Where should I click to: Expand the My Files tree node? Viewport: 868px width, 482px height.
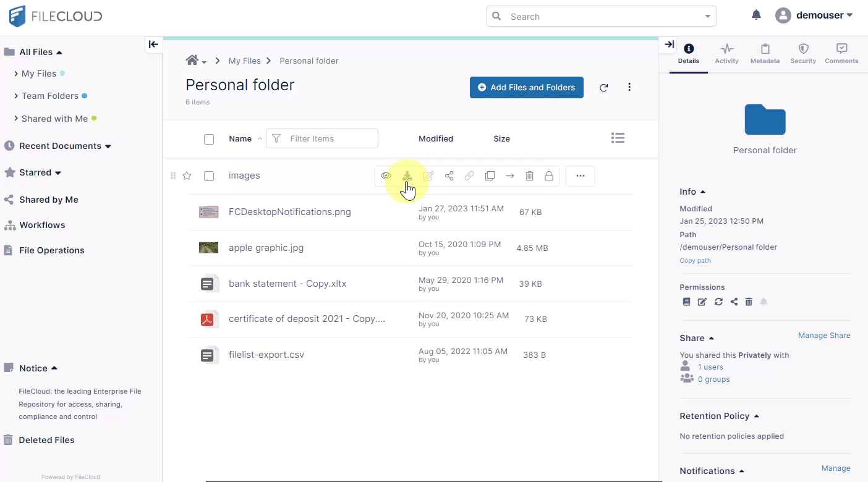(16, 74)
